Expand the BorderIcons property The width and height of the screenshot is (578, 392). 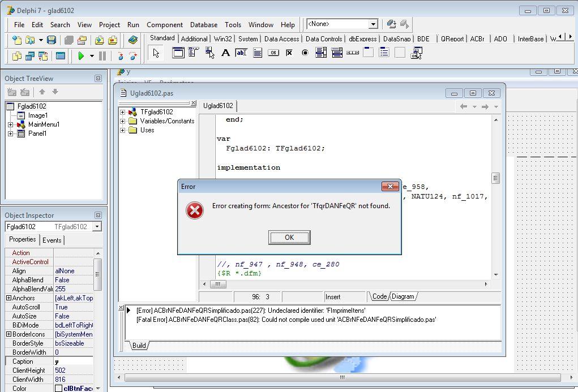click(8, 334)
